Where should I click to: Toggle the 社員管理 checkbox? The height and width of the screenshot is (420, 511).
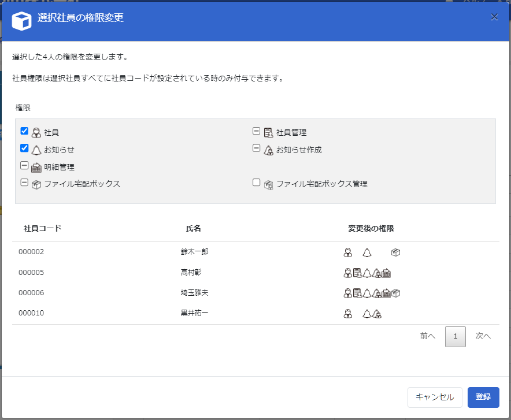pyautogui.click(x=256, y=131)
